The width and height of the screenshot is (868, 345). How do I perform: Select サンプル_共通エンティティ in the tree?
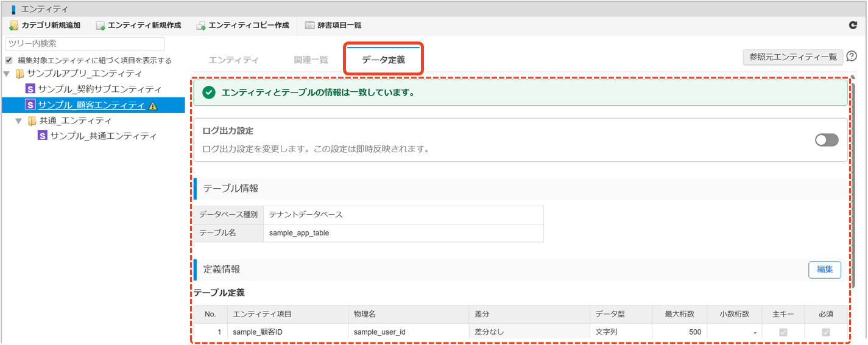click(x=103, y=136)
